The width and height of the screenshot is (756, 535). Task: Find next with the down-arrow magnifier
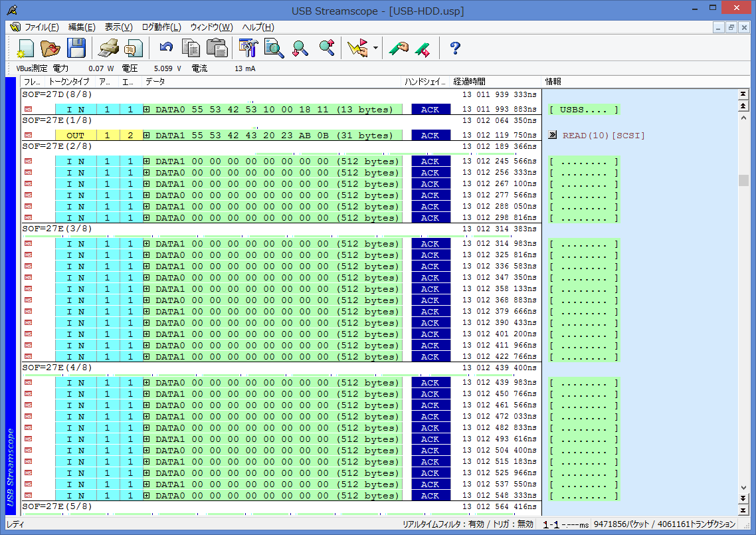[x=300, y=49]
